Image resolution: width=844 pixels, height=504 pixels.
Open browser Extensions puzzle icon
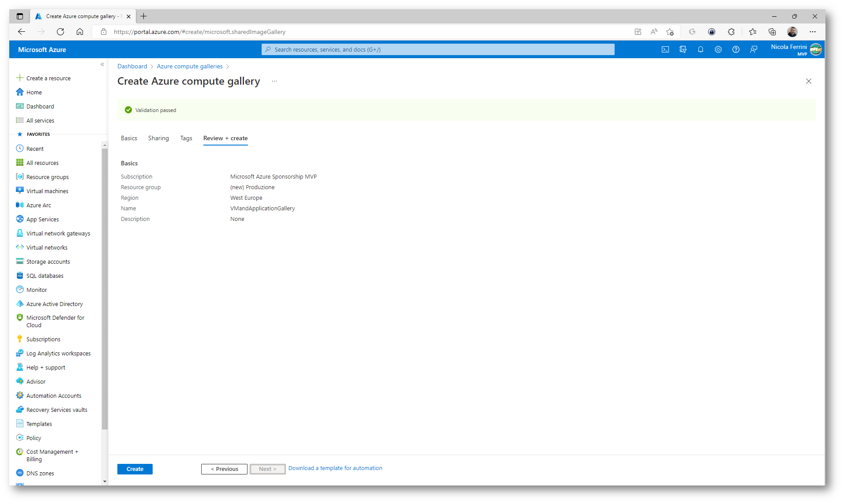click(731, 32)
